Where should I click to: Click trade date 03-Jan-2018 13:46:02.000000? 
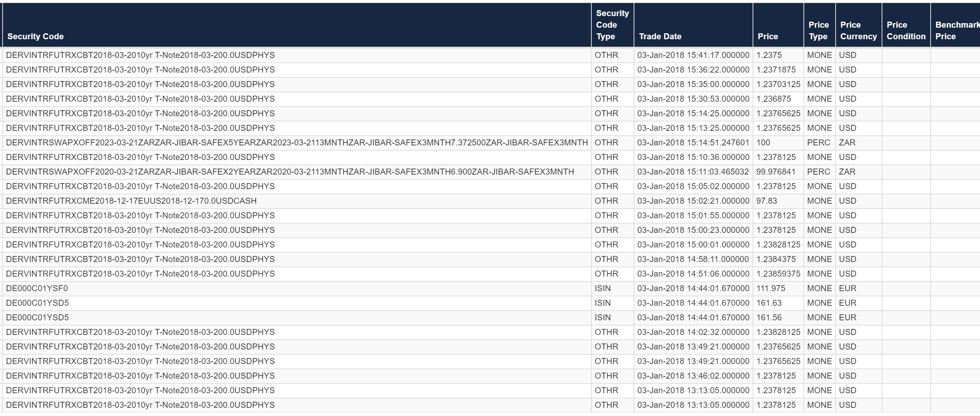(693, 376)
